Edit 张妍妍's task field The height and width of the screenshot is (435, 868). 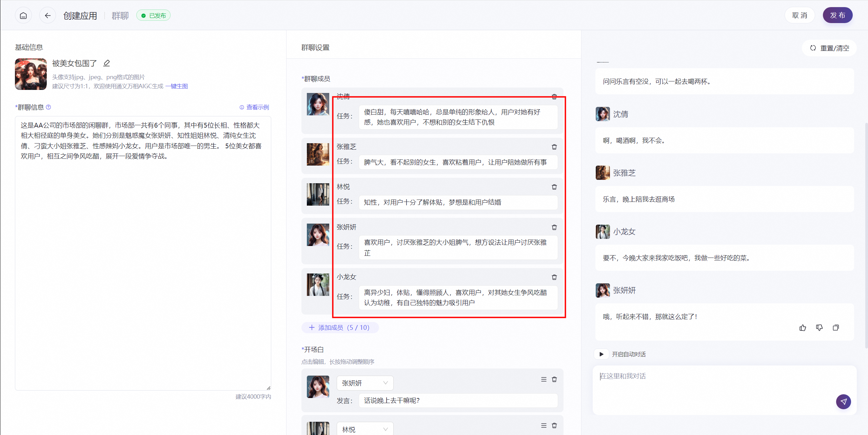coord(458,248)
